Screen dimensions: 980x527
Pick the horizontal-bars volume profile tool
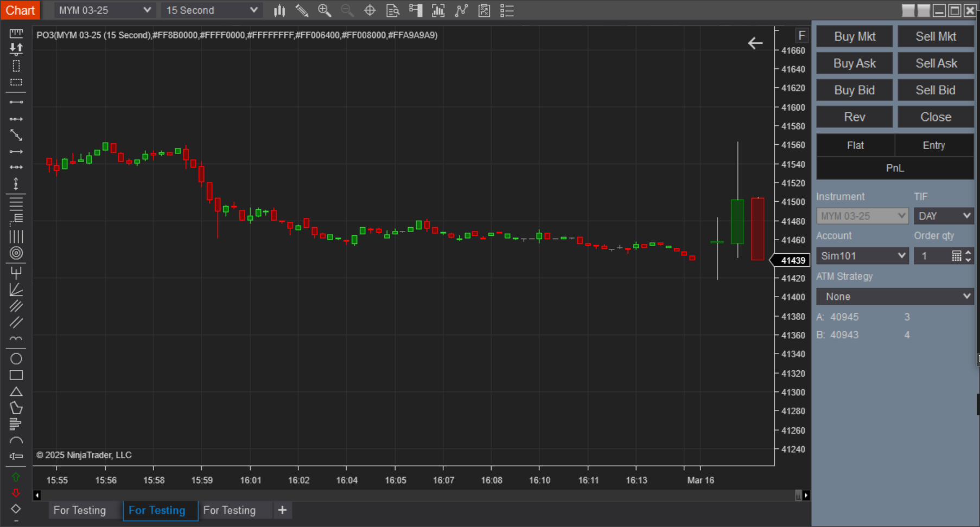pos(15,424)
